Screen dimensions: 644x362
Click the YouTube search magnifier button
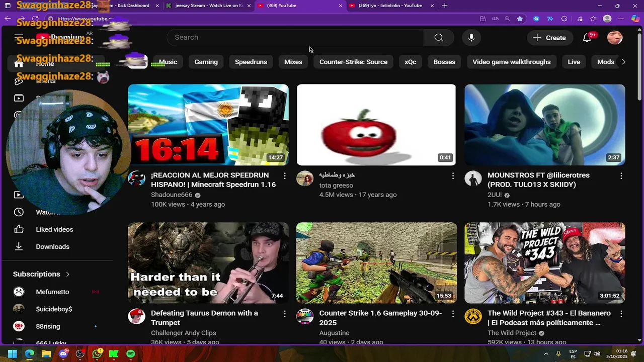pos(439,38)
